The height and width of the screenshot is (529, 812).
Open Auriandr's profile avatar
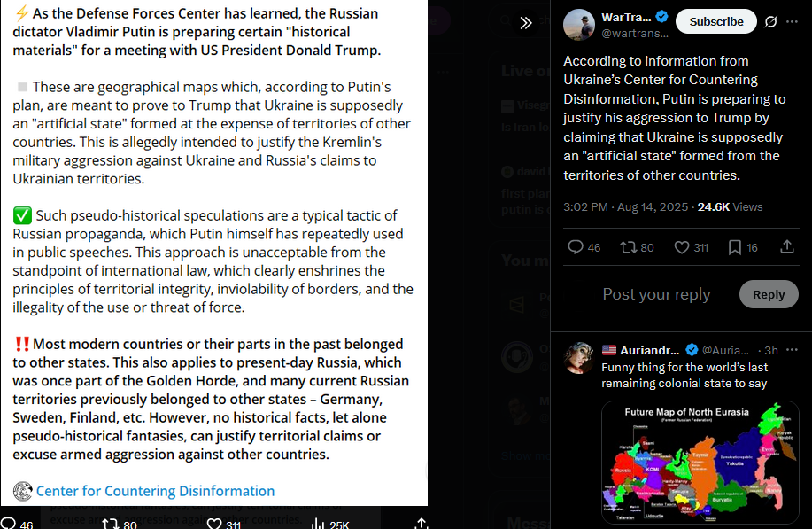tap(579, 357)
